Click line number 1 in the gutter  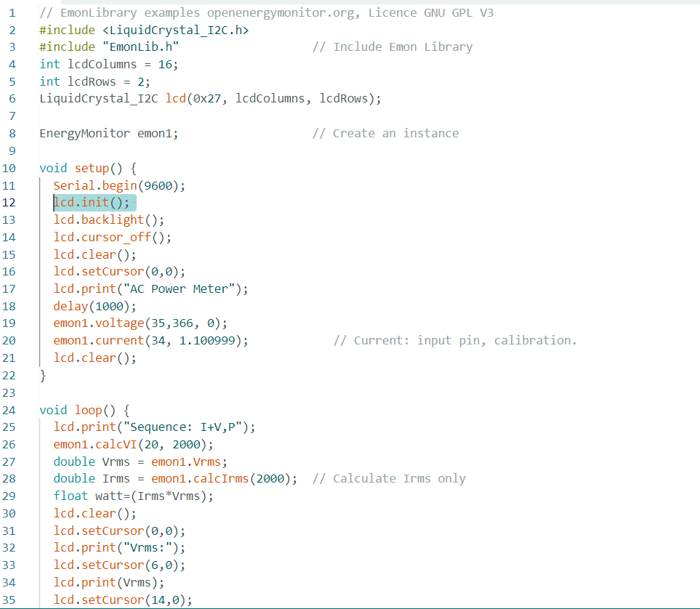pyautogui.click(x=12, y=12)
